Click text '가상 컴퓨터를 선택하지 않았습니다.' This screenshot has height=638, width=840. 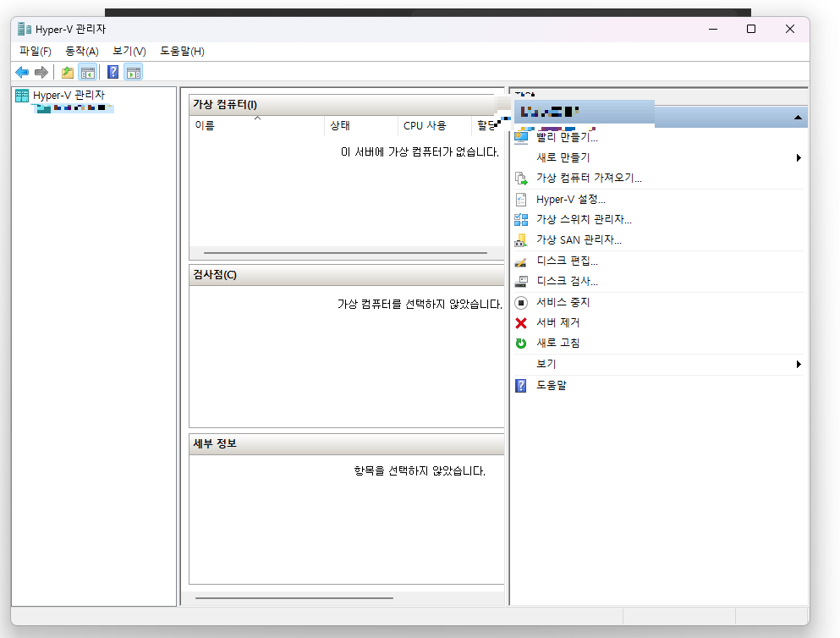420,305
